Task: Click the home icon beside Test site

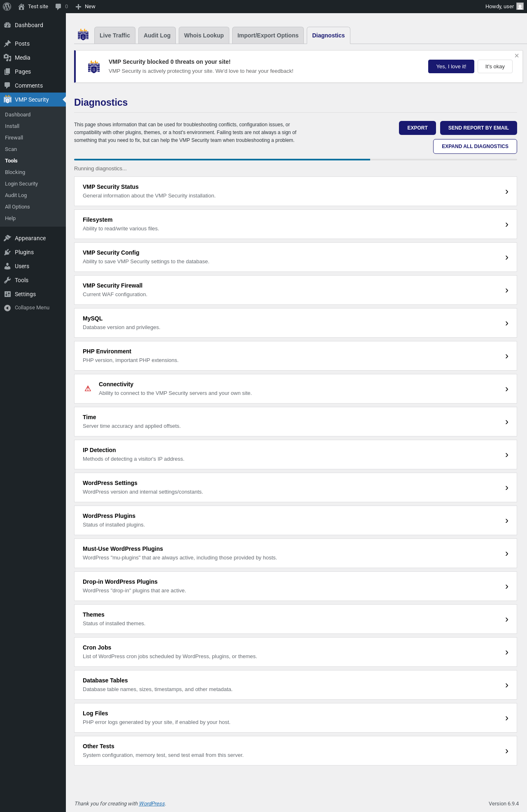Action: click(x=21, y=7)
